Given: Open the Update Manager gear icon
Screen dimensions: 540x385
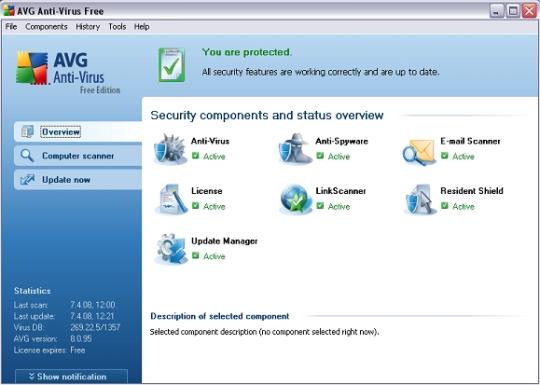Looking at the screenshot, I should tap(171, 249).
